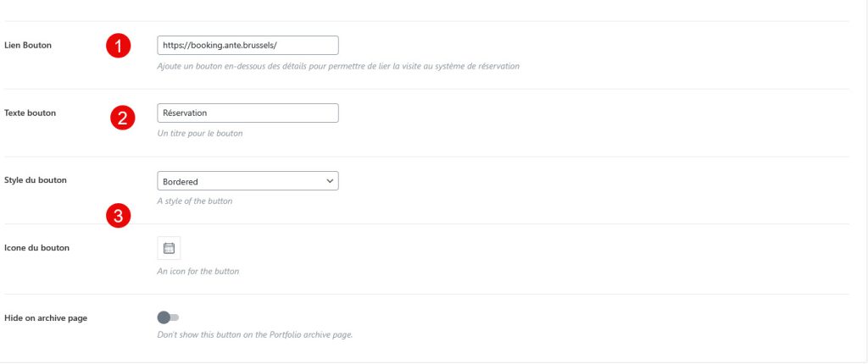Click the 'A style of the button' description
This screenshot has width=868, height=364.
[195, 201]
